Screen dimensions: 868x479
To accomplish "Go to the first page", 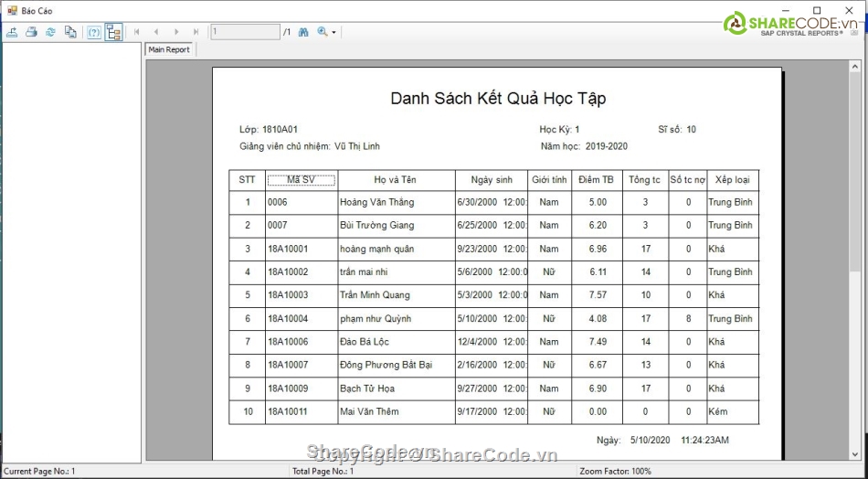I will [137, 32].
